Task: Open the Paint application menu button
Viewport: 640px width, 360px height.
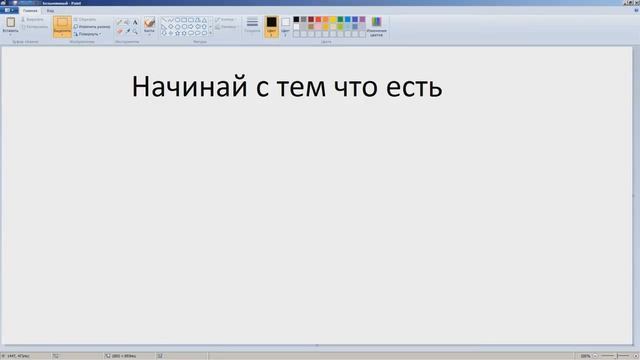Action: tap(9, 10)
